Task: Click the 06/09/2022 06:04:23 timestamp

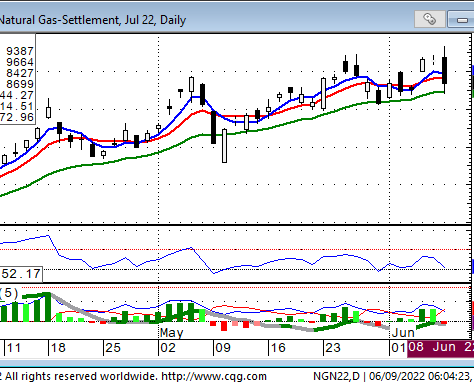Action: pyautogui.click(x=419, y=376)
